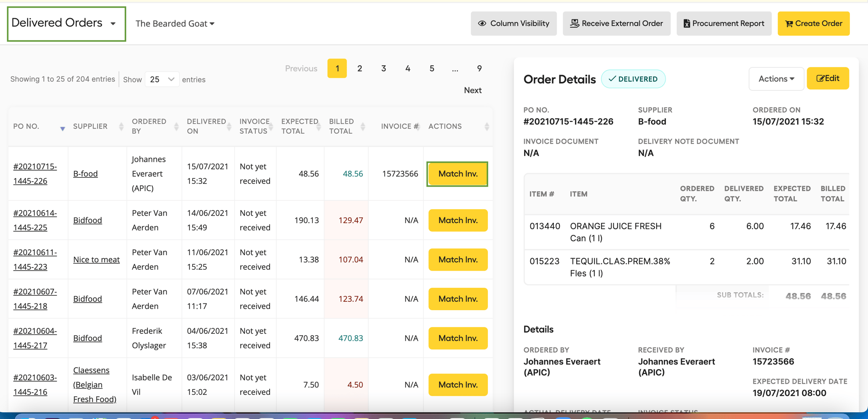Click the Procurement Report document icon
The image size is (868, 419).
[x=686, y=24]
